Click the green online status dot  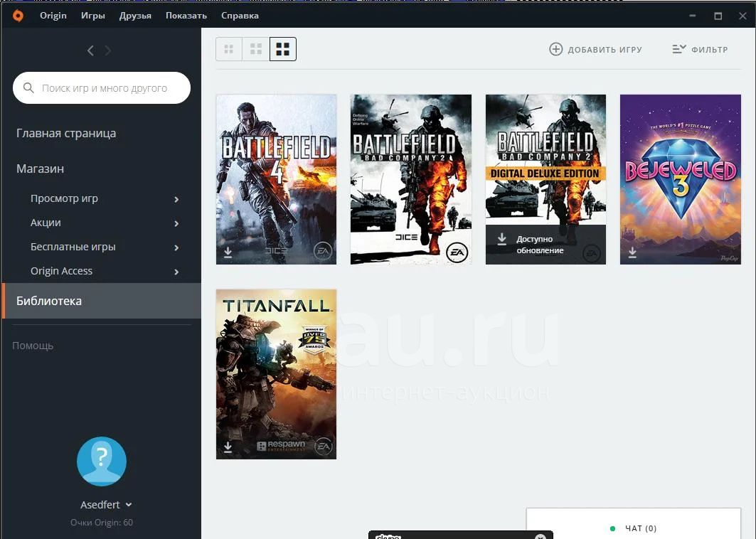tap(612, 528)
